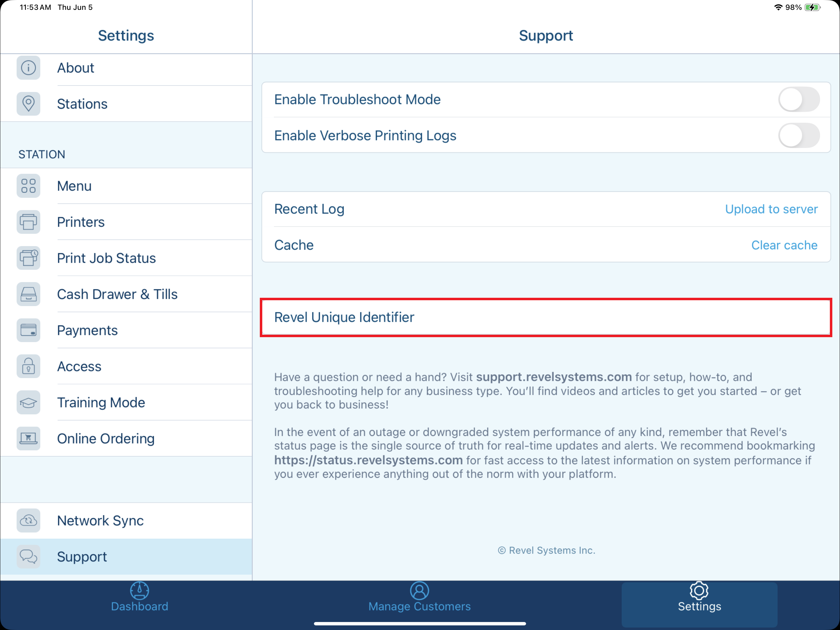
Task: Select Payments in the sidebar
Action: coord(126,330)
